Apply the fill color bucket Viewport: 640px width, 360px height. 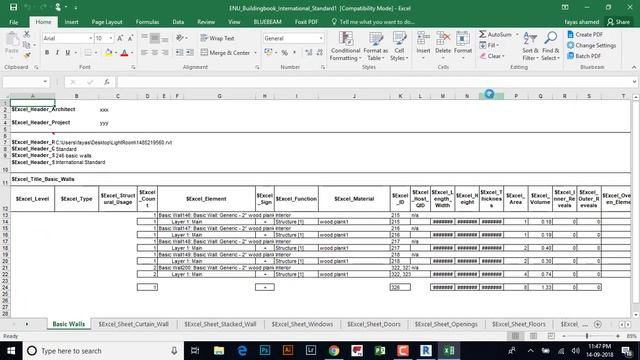click(x=108, y=53)
